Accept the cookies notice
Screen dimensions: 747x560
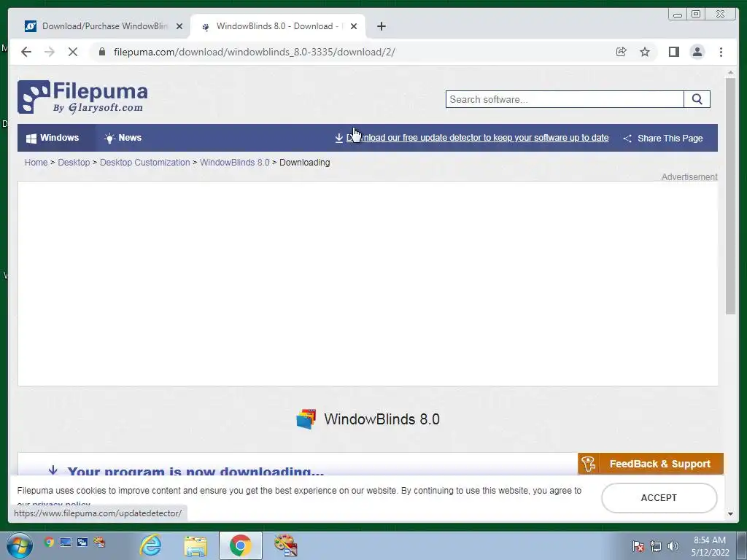pos(659,497)
